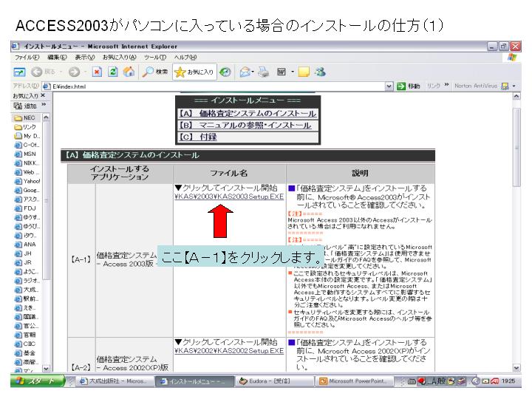Click the main page scrollbar down arrow
This screenshot has width=532, height=399.
(516, 368)
